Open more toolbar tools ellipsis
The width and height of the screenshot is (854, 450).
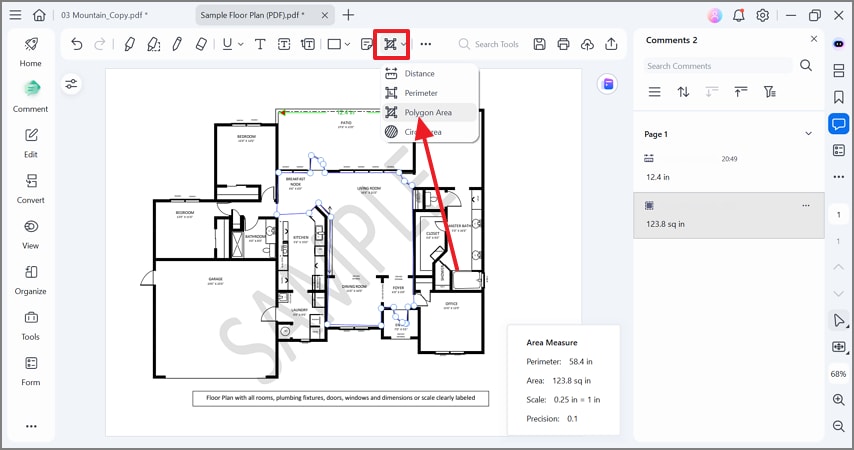[x=426, y=44]
